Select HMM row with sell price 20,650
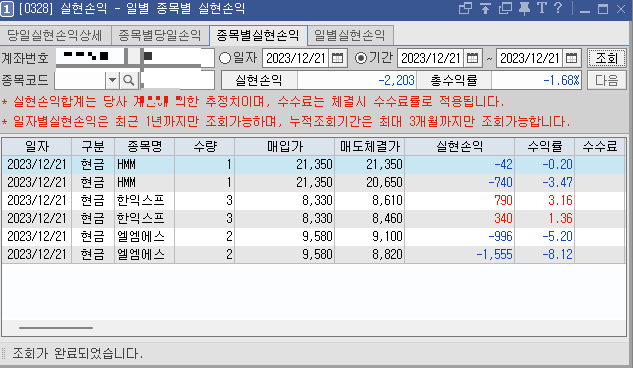 pos(314,182)
